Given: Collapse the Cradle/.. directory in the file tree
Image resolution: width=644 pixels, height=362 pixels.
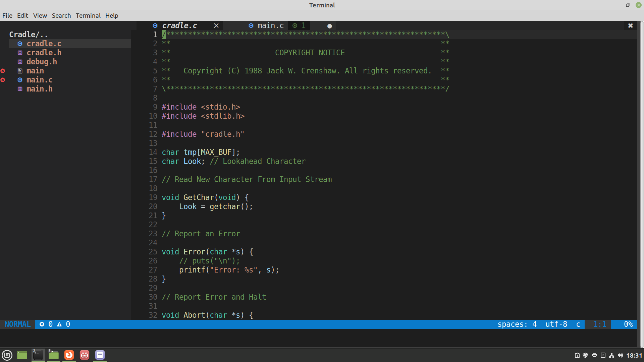Looking at the screenshot, I should [29, 34].
